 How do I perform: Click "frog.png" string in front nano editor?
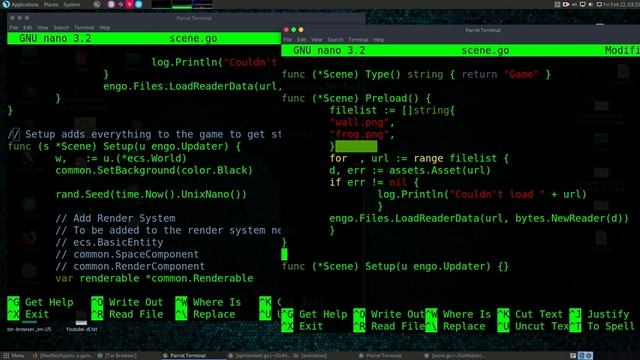[x=359, y=134]
